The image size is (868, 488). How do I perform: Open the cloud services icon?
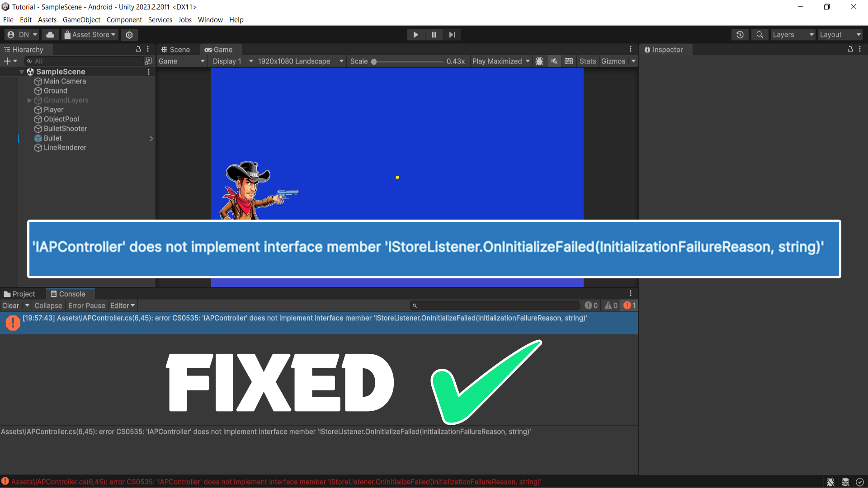50,35
